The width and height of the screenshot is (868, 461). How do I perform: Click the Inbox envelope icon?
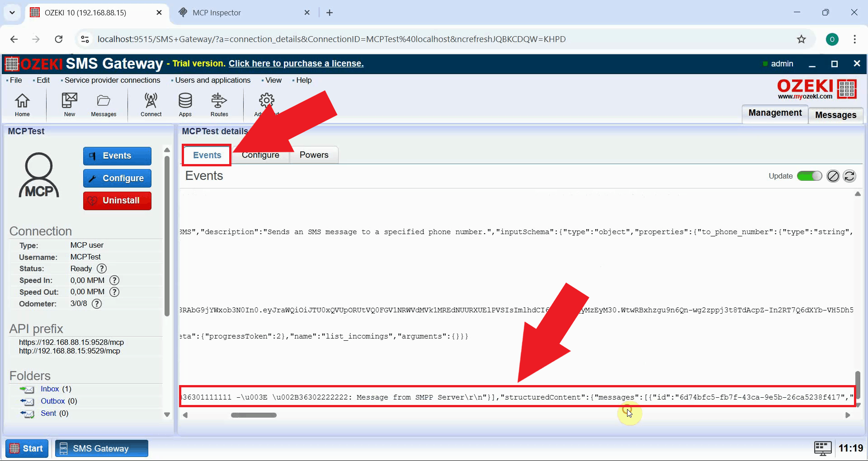point(28,389)
